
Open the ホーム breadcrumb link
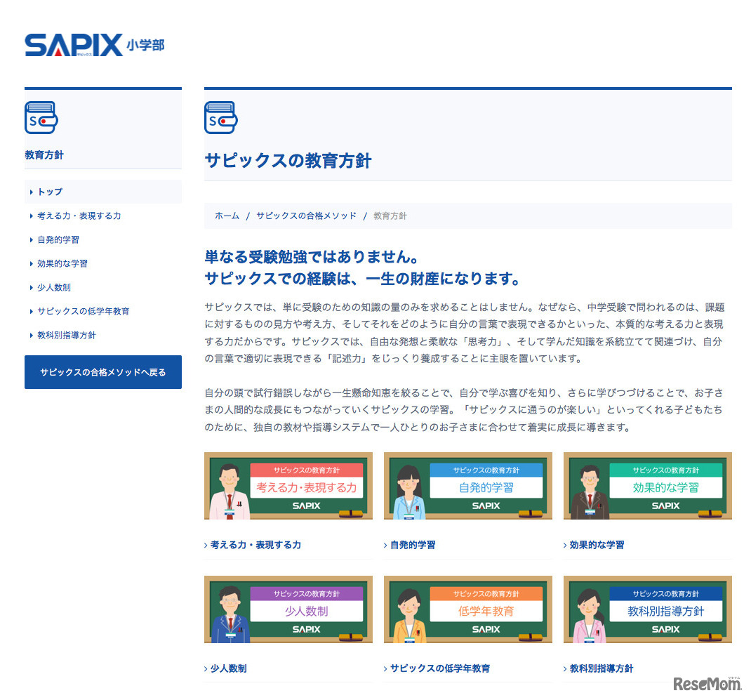coord(227,216)
